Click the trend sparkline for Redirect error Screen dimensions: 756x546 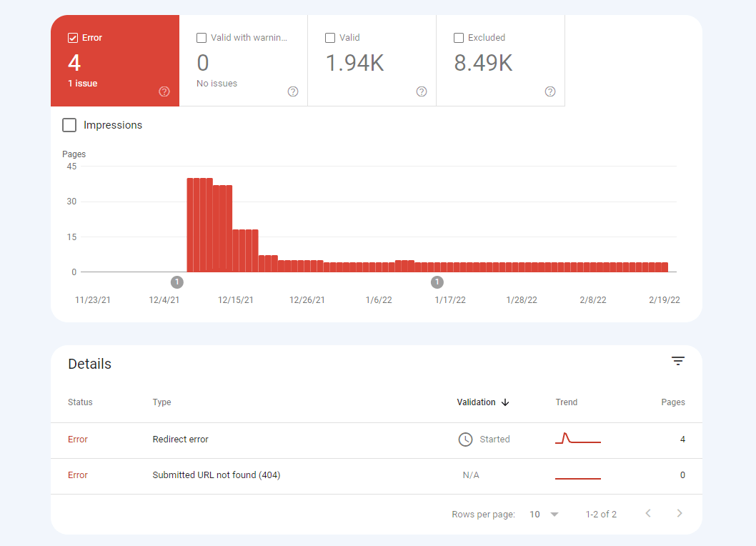coord(577,437)
